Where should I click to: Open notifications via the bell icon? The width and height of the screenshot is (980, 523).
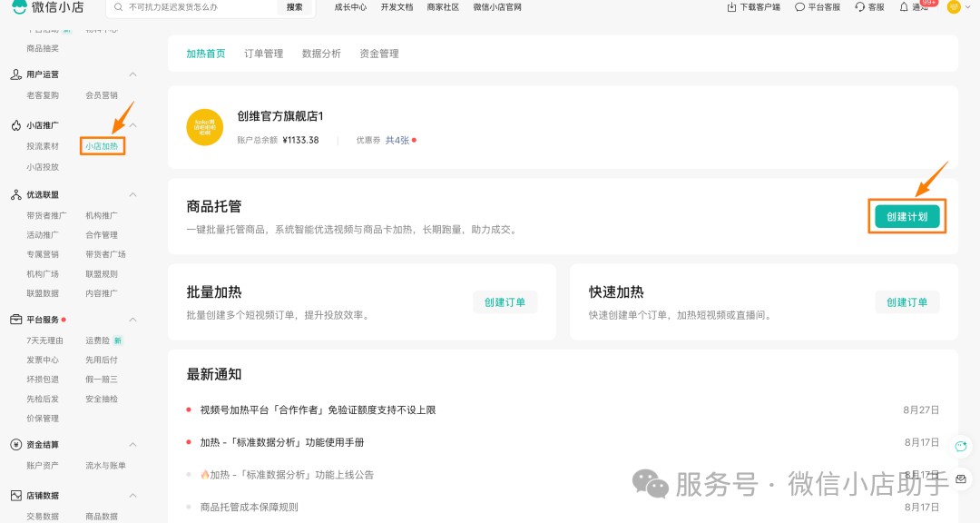pyautogui.click(x=904, y=7)
